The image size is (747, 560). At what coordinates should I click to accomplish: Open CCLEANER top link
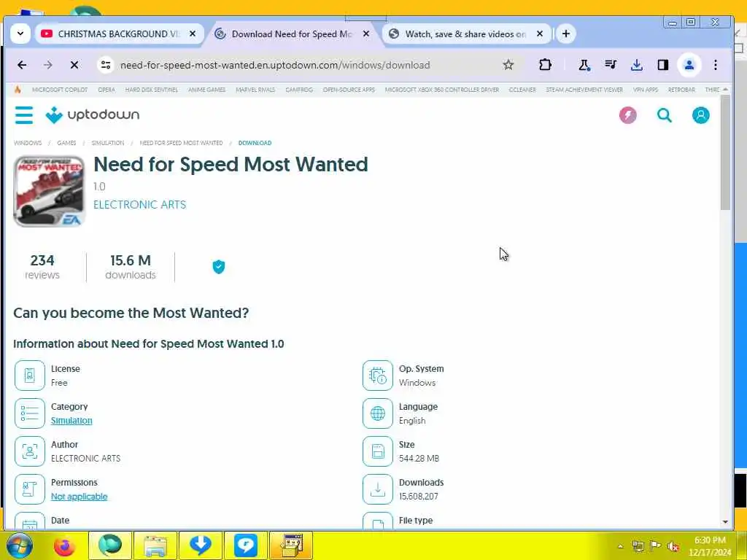pyautogui.click(x=522, y=90)
